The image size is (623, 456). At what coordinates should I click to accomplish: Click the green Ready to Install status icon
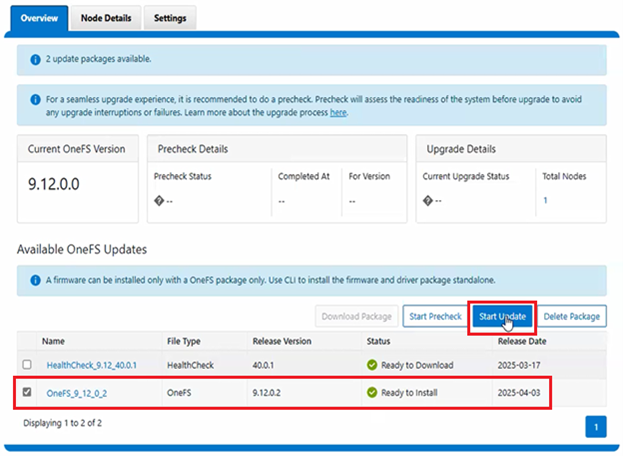(373, 393)
